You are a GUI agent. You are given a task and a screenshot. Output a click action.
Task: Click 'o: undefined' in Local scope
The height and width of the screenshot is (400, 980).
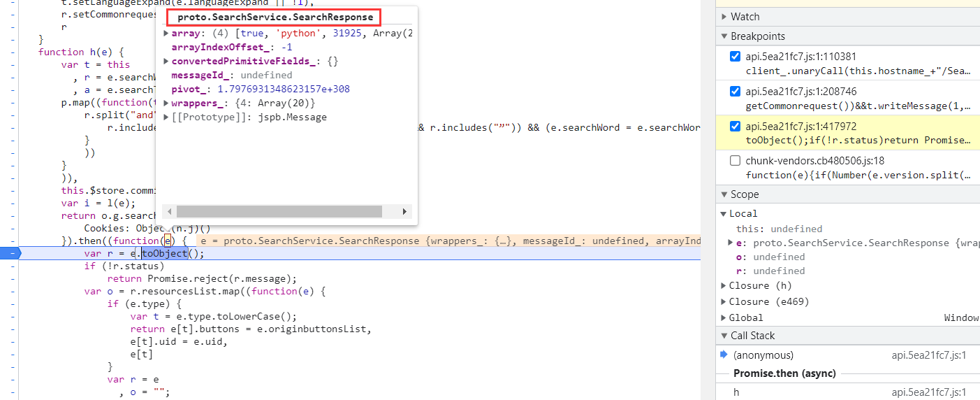(x=770, y=257)
